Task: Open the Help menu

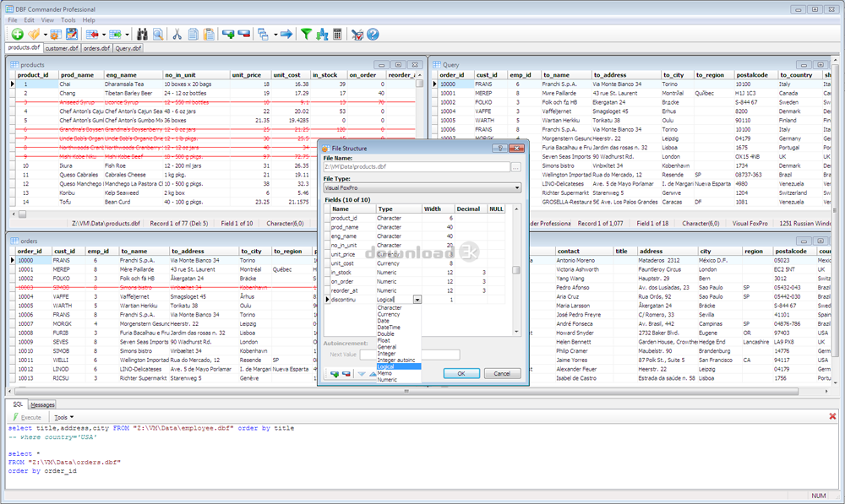Action: pos(89,20)
